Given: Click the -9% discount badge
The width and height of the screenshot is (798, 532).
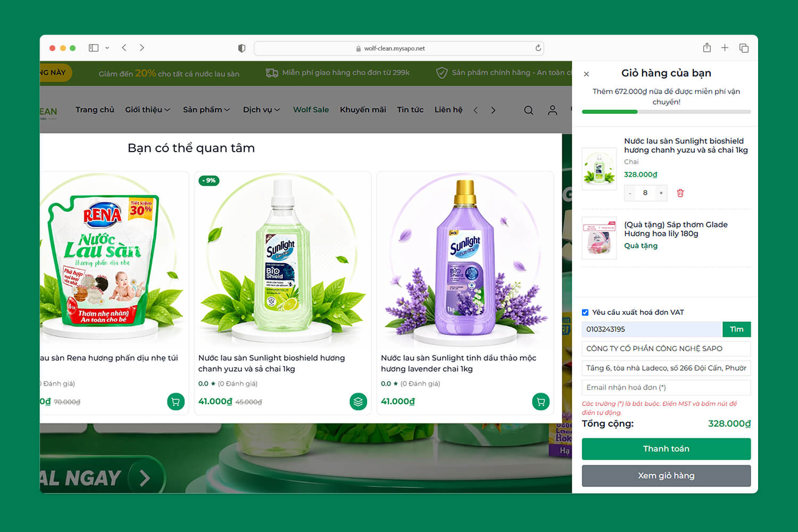Looking at the screenshot, I should pyautogui.click(x=209, y=180).
